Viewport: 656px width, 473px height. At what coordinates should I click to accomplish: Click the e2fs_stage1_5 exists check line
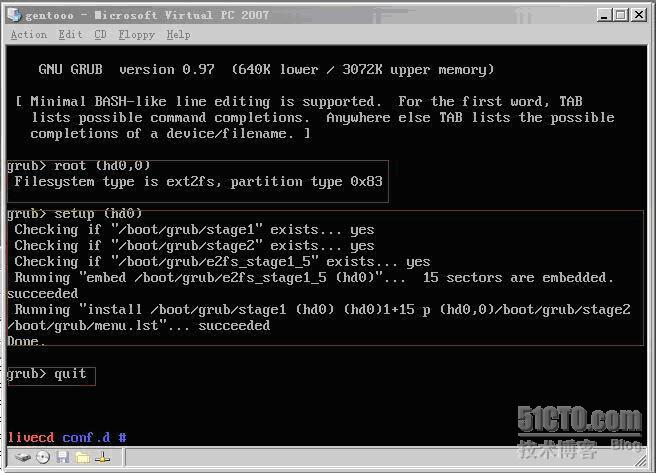[222, 262]
